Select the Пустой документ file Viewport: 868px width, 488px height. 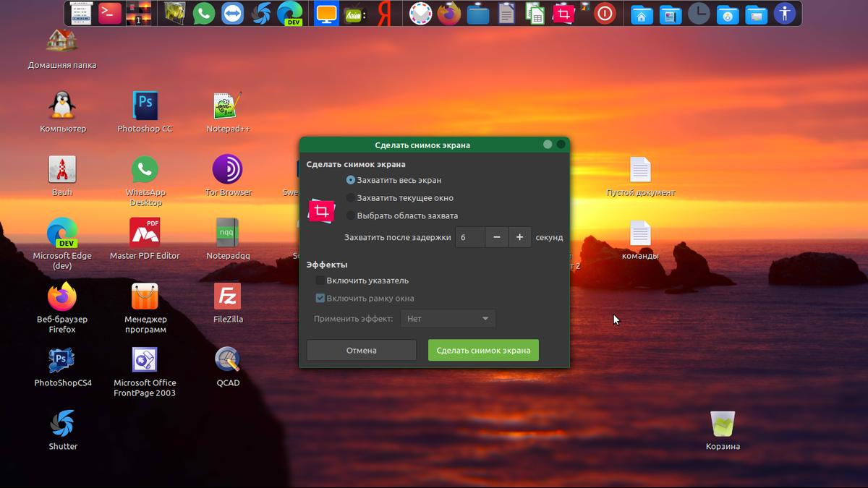click(641, 176)
